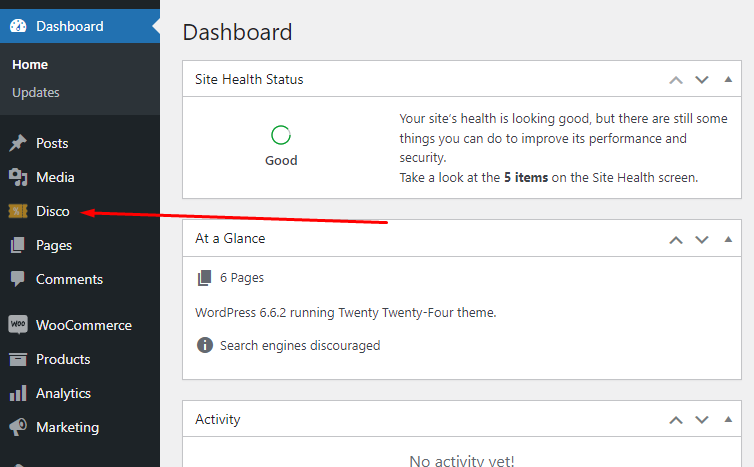Click the Analytics bar chart icon
Screen dimensions: 754x467
pos(18,393)
